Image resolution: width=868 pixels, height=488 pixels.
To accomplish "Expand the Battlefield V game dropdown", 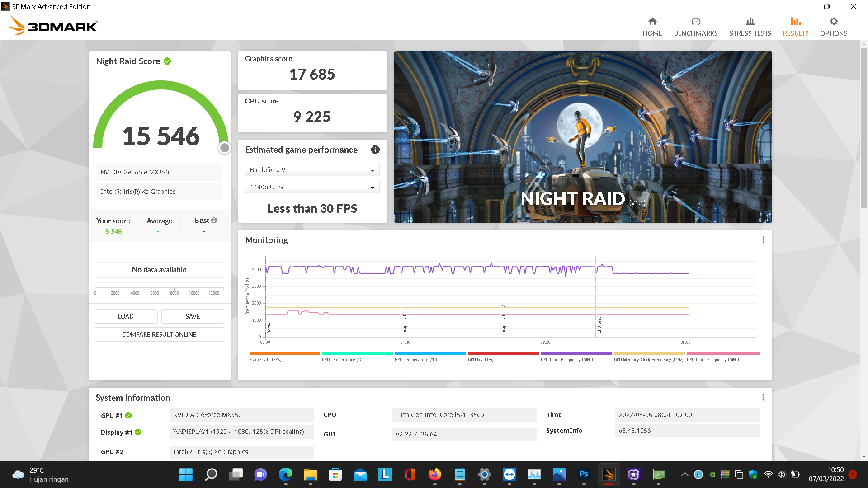I will 312,170.
